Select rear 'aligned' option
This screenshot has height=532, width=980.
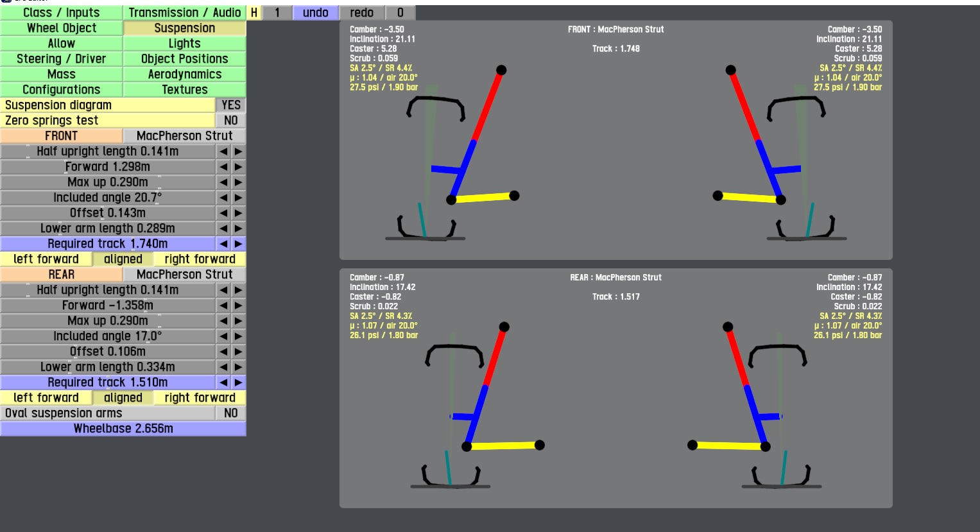123,398
